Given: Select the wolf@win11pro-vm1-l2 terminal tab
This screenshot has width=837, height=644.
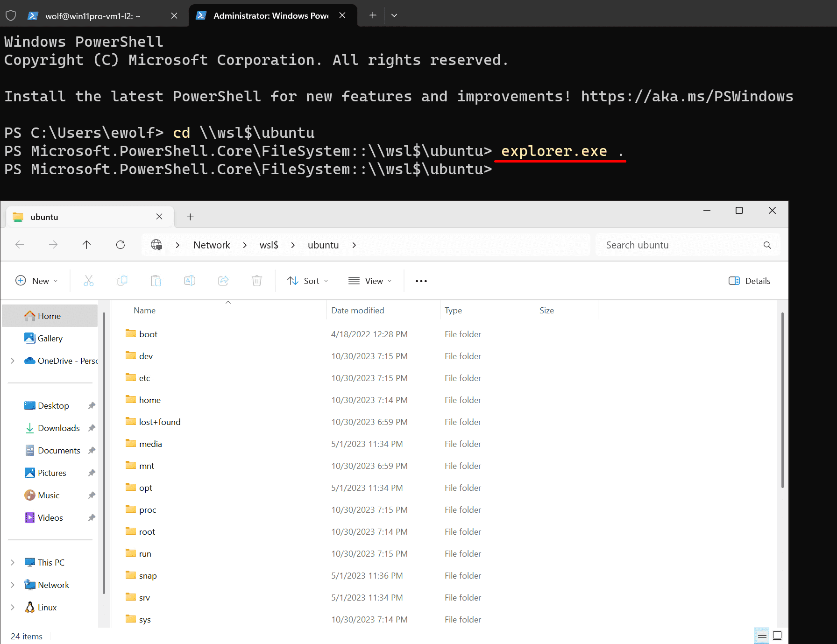Looking at the screenshot, I should pos(92,15).
